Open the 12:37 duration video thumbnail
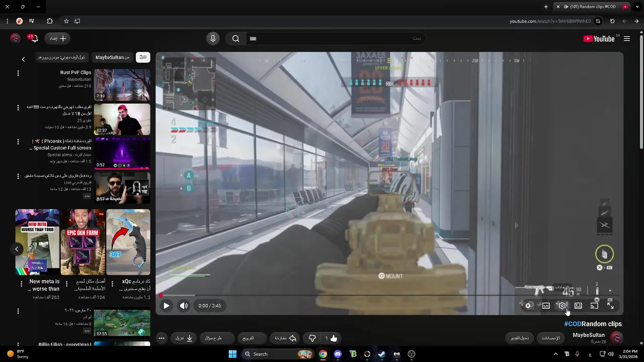The height and width of the screenshot is (362, 644). tap(122, 119)
